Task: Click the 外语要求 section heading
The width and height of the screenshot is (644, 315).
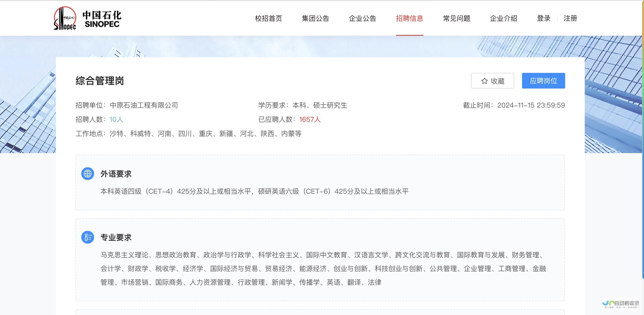Action: 116,174
